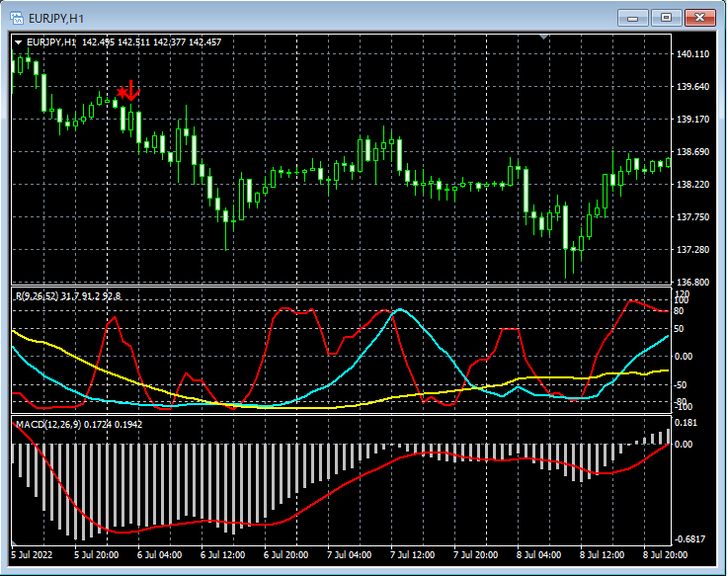728x576 pixels.
Task: Click the red down arrow sell signal
Action: pos(131,91)
